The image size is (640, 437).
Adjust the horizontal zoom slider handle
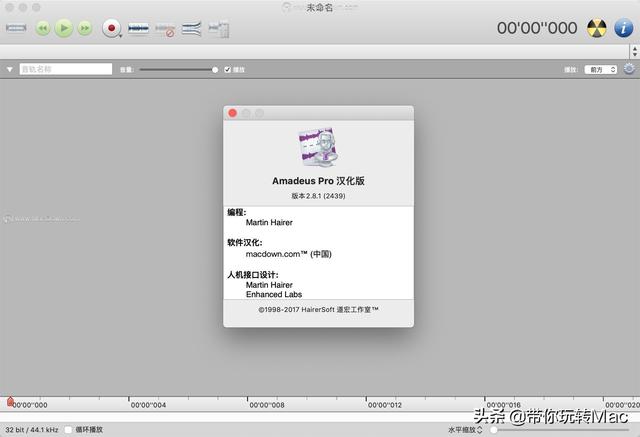pos(494,430)
